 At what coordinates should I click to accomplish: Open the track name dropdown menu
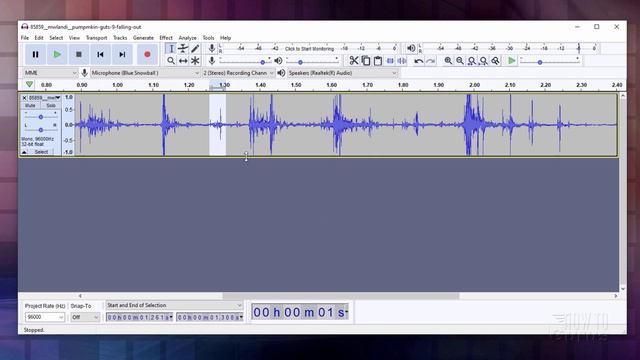tap(44, 98)
